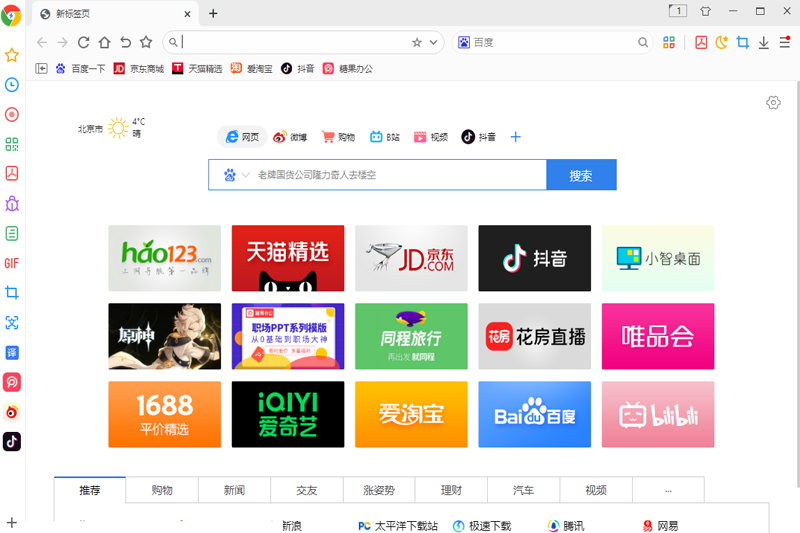The width and height of the screenshot is (800, 533).
Task: Expand more tabs with ellipsis
Action: click(x=668, y=490)
